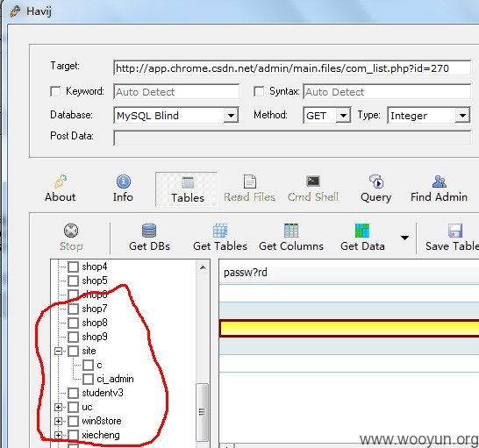Click the Keyword Auto Detect field
Viewport: 479px width, 448px height.
(x=176, y=91)
